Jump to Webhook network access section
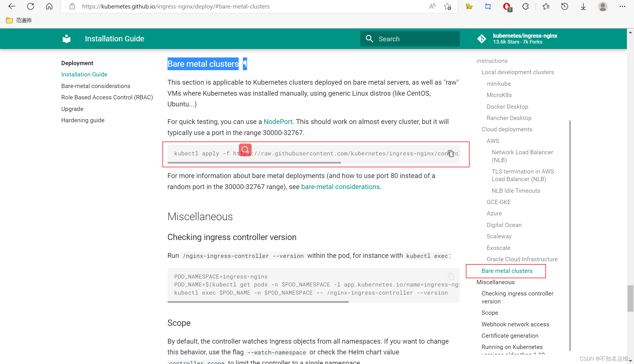Viewport: 634px width, 364px height. pyautogui.click(x=515, y=324)
